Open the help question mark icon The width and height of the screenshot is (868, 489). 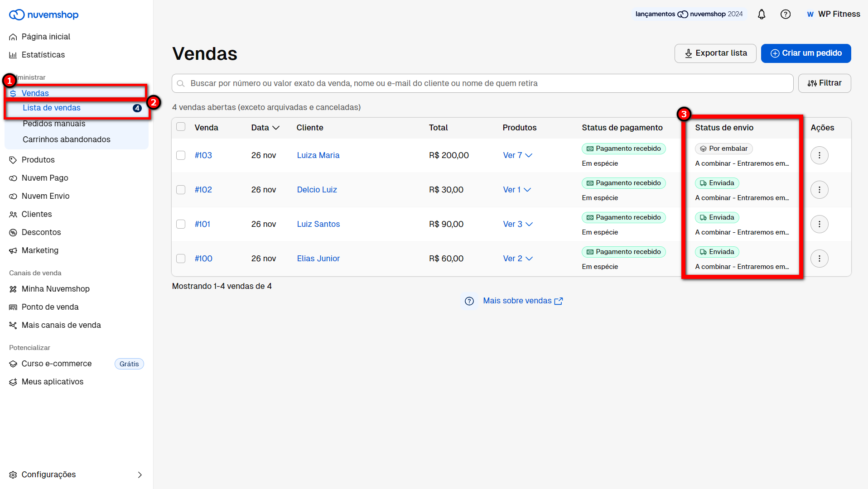pos(786,14)
